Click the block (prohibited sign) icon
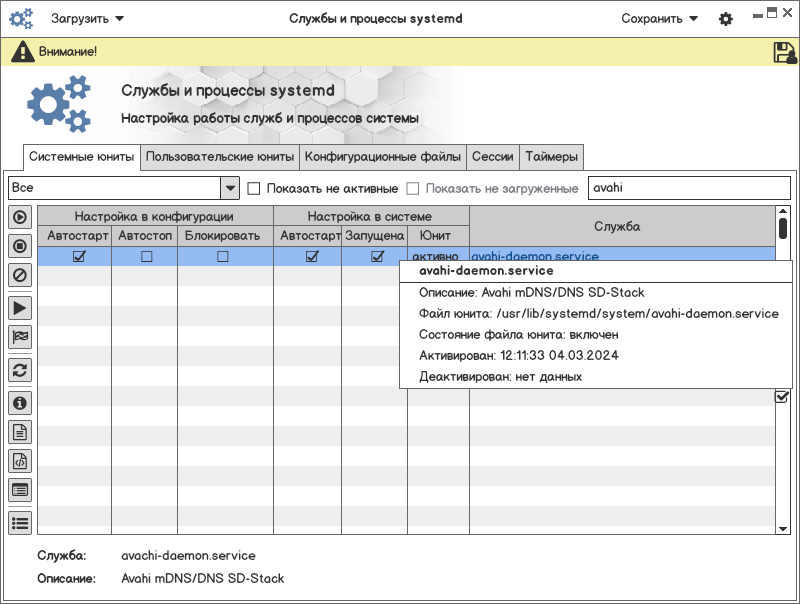 (20, 275)
